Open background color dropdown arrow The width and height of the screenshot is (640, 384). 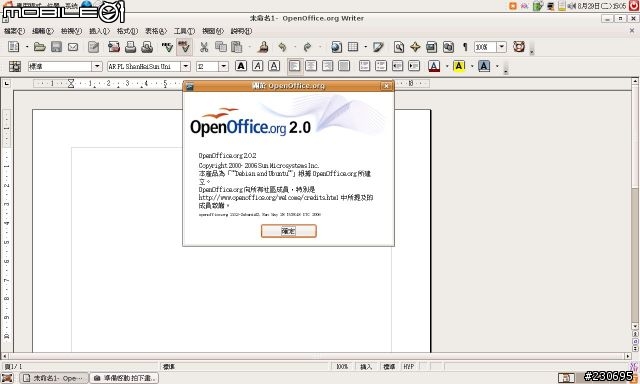(497, 66)
